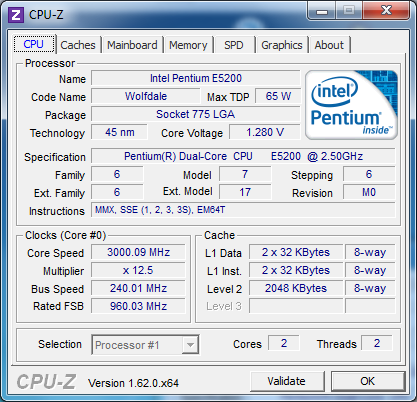
Task: Click the Core Speed value 3000.09 MHz
Action: [x=138, y=252]
